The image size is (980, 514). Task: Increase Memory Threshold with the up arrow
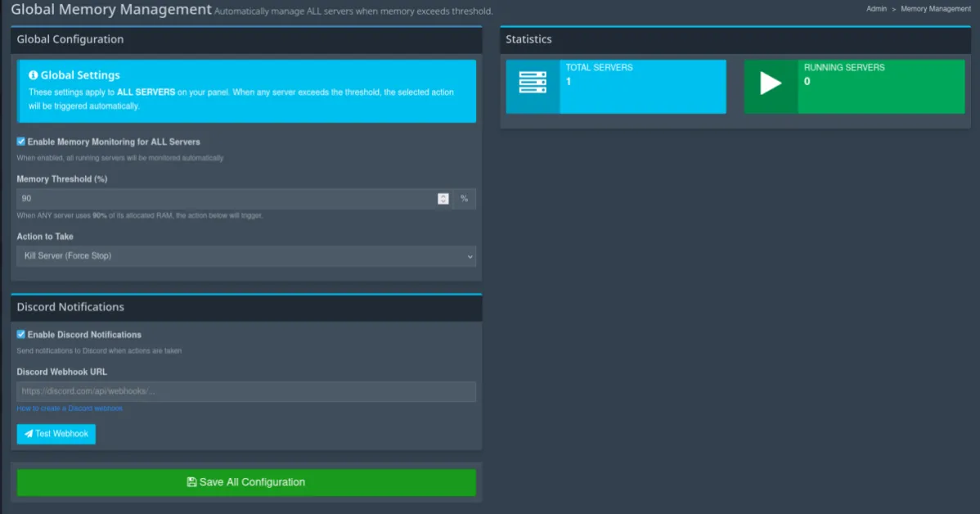point(443,196)
